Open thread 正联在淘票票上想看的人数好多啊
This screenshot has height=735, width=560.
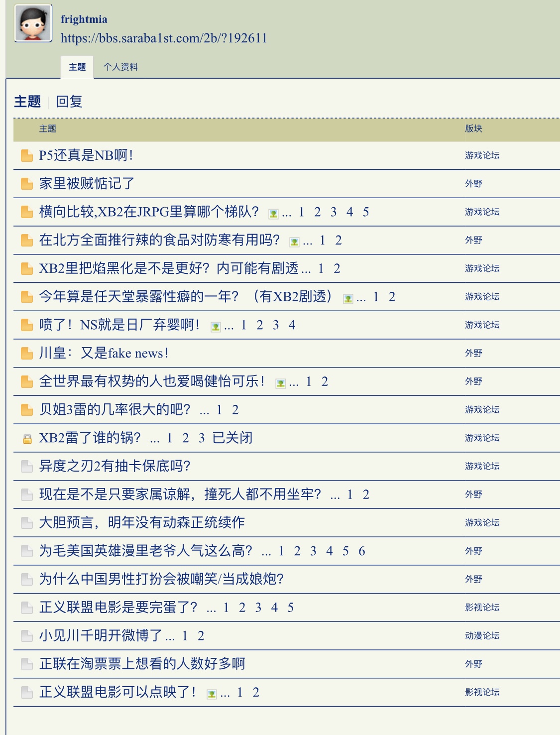pos(142,663)
